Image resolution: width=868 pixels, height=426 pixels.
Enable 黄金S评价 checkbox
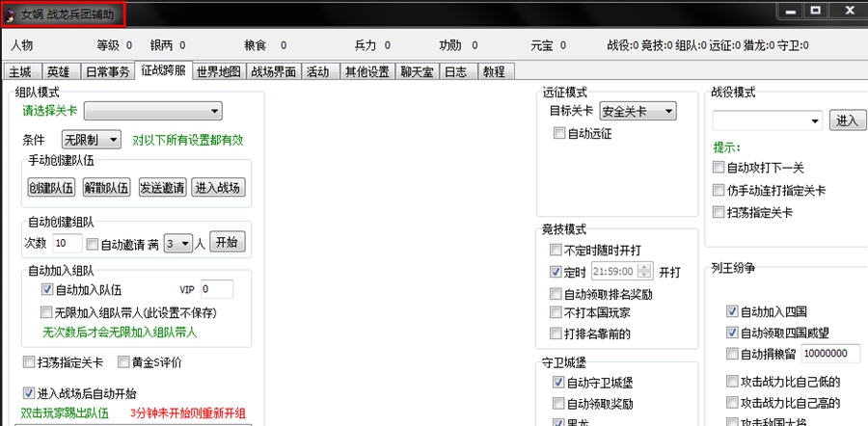point(123,362)
